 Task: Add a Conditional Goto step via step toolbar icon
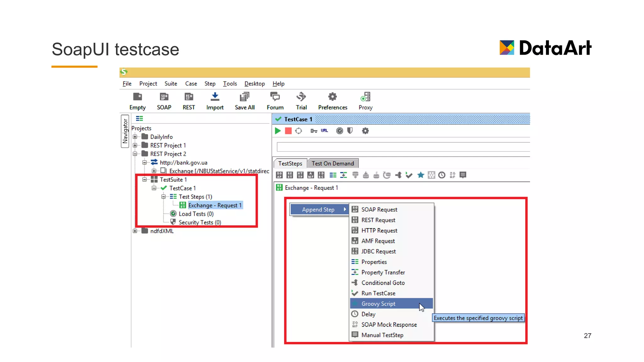pyautogui.click(x=398, y=175)
